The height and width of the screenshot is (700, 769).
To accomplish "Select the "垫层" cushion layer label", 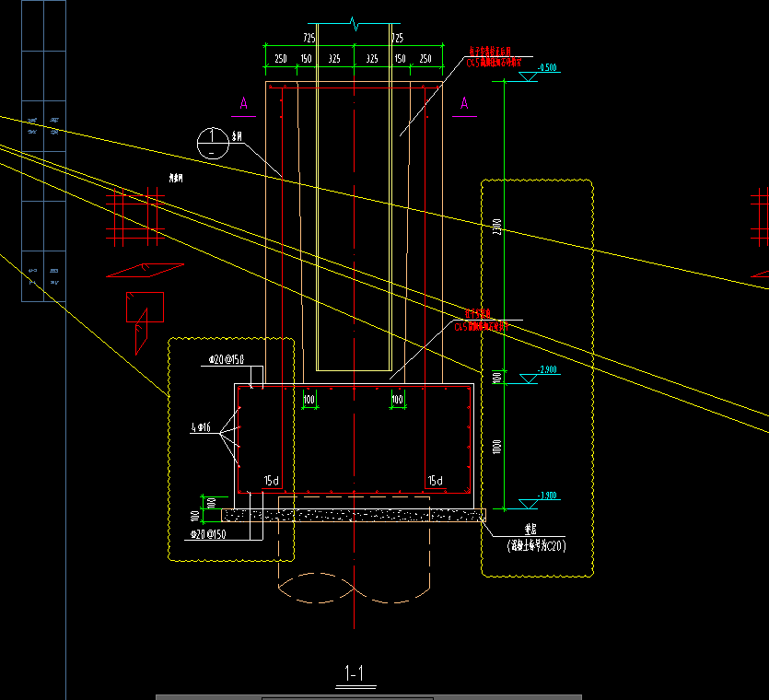I will coord(530,530).
